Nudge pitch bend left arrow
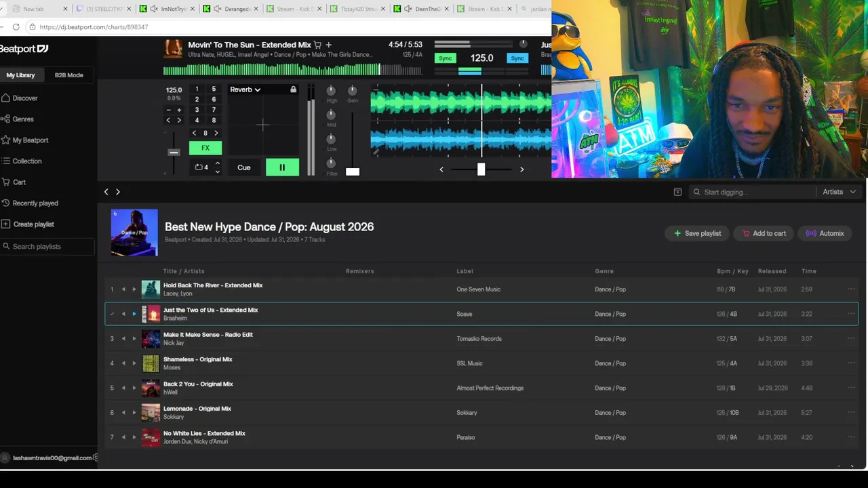Viewport: 868px width, 488px height. click(x=169, y=120)
